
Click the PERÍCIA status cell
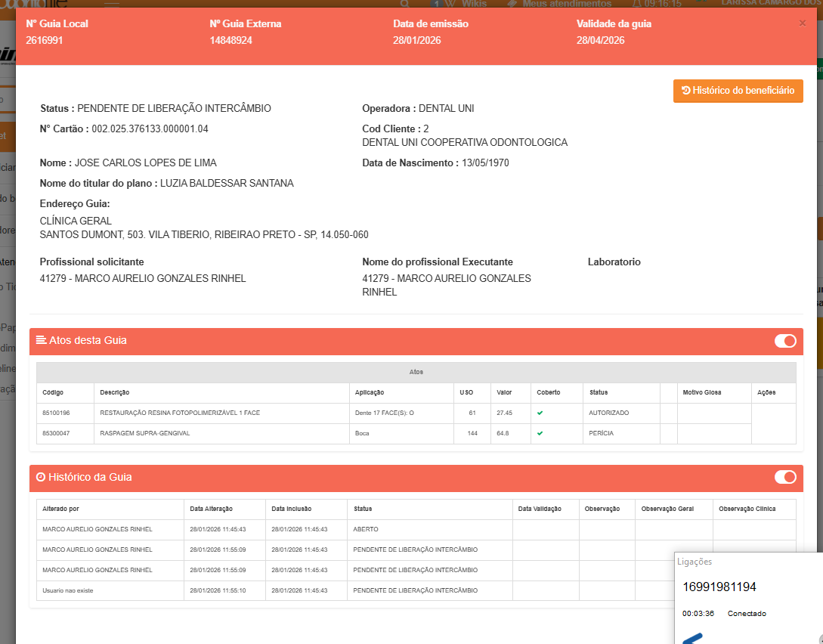pos(602,434)
